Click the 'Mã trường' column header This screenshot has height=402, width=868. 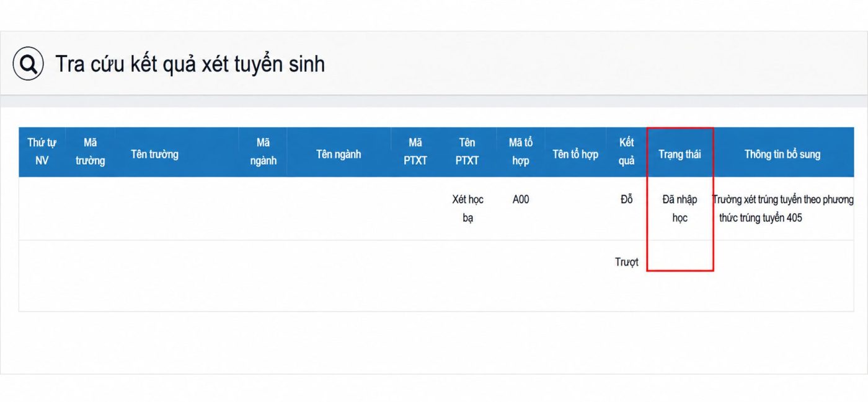pyautogui.click(x=90, y=152)
